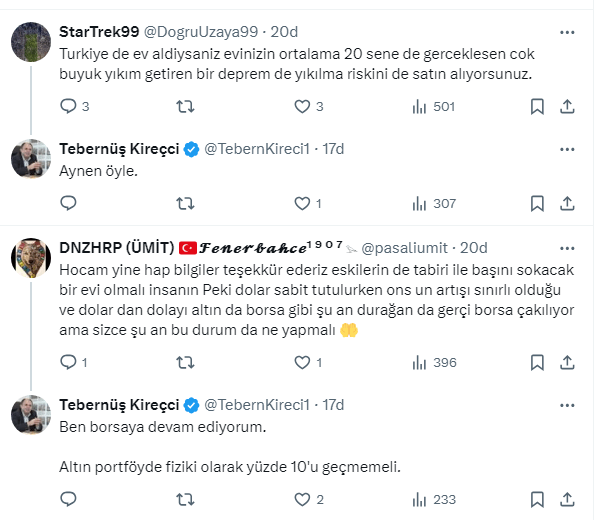Screen dimensions: 609x520
Task: View analytics for the 501-views tweet
Action: (417, 106)
